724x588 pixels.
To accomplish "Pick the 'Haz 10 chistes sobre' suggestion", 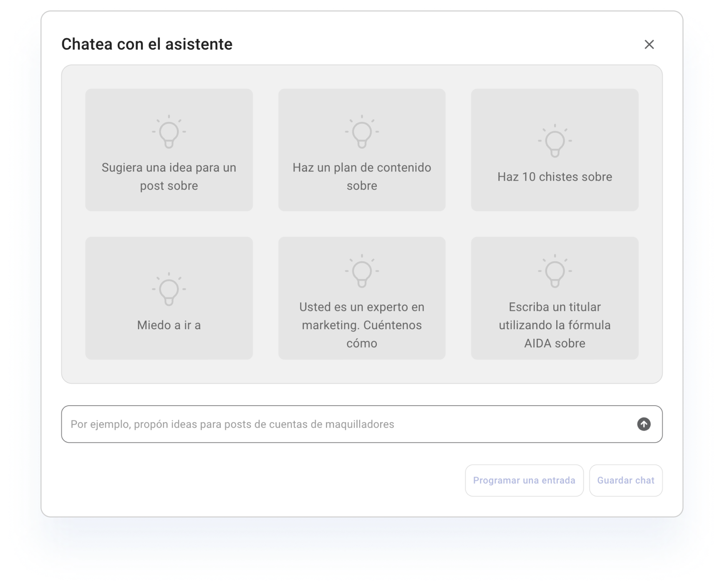I will [x=555, y=150].
